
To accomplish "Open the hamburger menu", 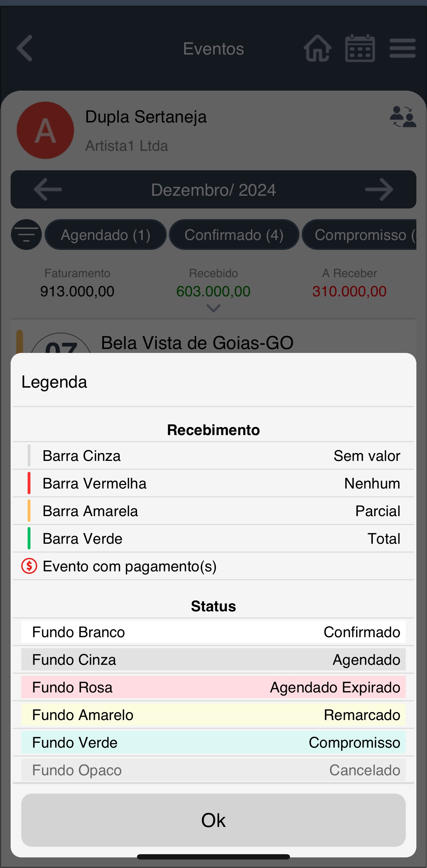I will 402,48.
